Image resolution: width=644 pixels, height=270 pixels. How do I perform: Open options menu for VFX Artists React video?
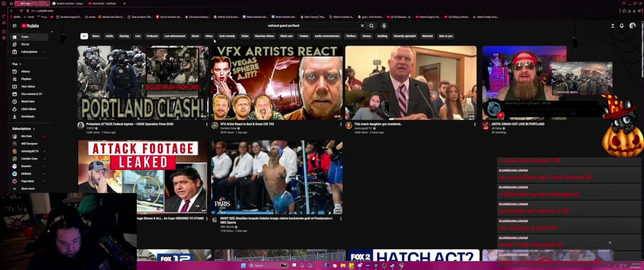click(x=341, y=124)
